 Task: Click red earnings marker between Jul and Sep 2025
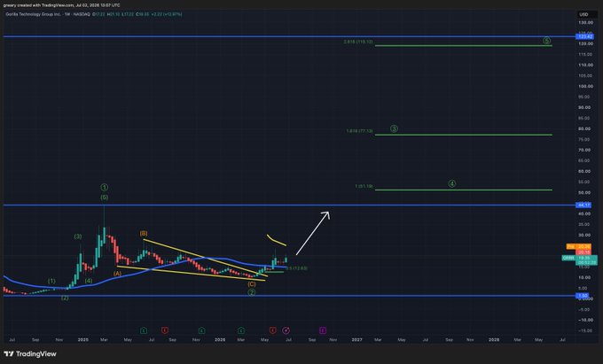pos(165,330)
